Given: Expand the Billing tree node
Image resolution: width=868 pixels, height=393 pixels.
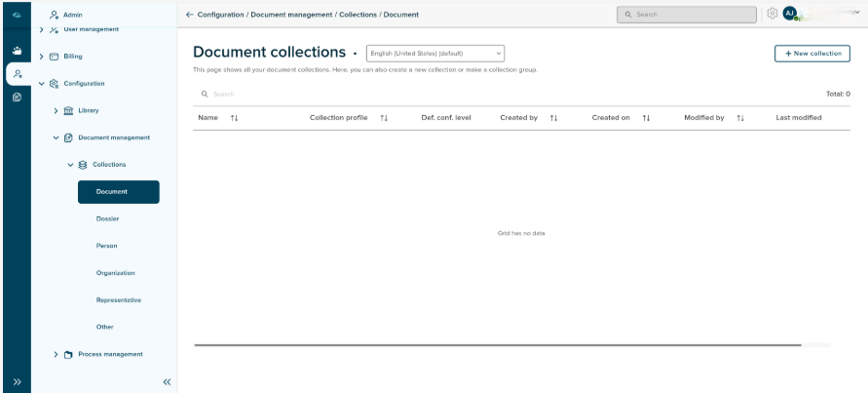Looking at the screenshot, I should pyautogui.click(x=42, y=57).
